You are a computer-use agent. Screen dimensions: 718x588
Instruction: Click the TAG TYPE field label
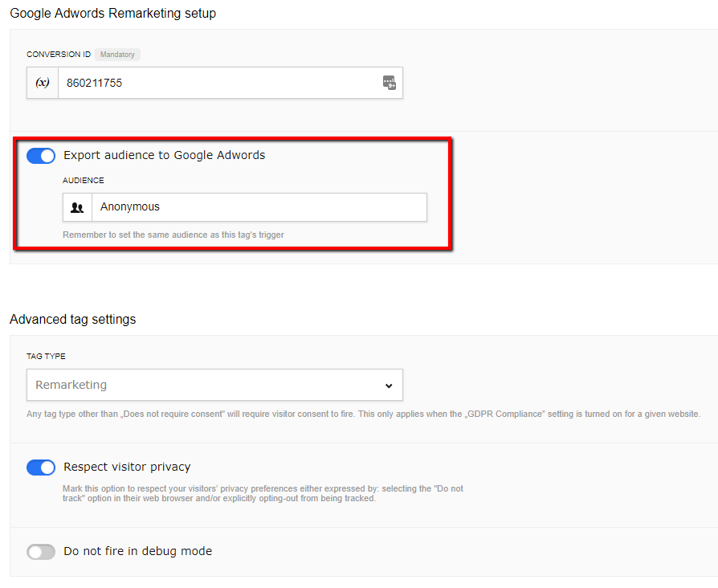[46, 356]
